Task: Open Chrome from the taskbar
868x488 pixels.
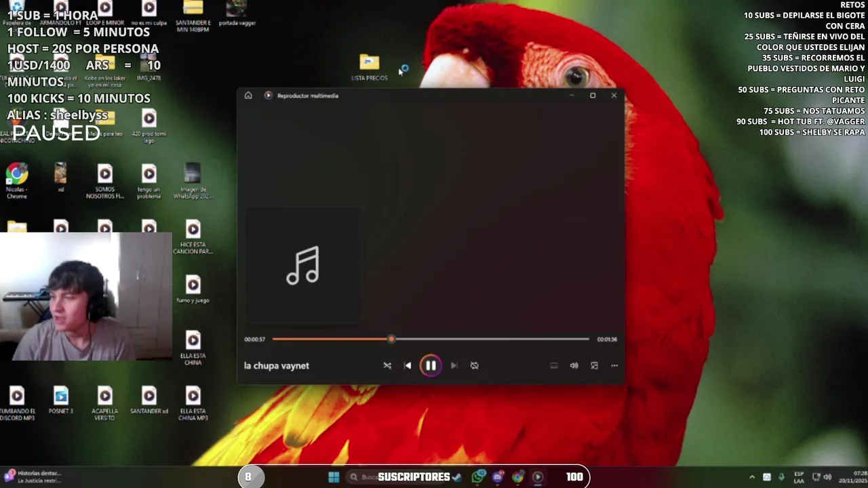Action: pos(518,477)
